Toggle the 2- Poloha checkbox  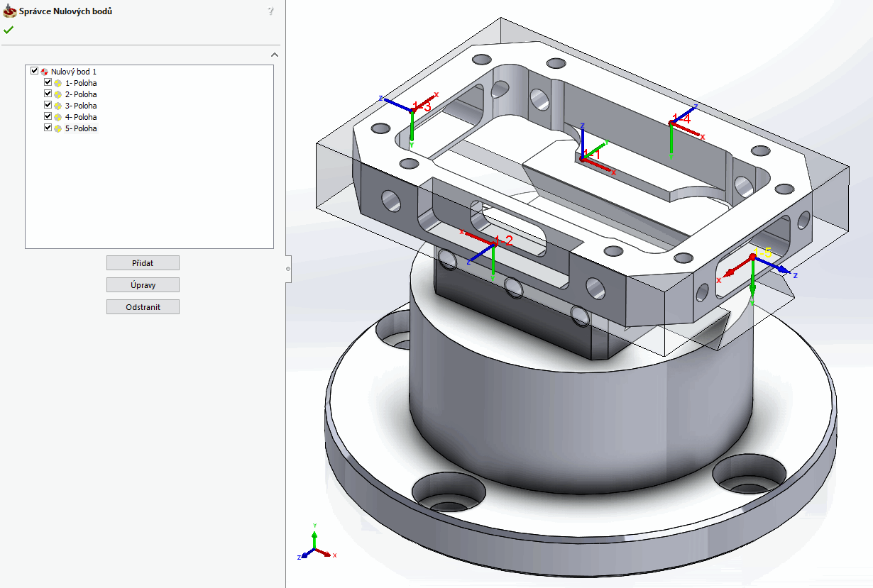(48, 94)
